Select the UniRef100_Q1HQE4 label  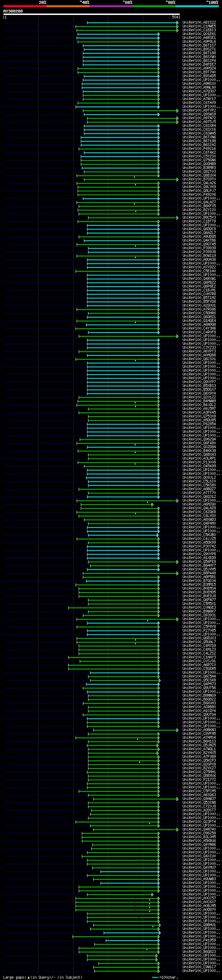[x=199, y=321]
